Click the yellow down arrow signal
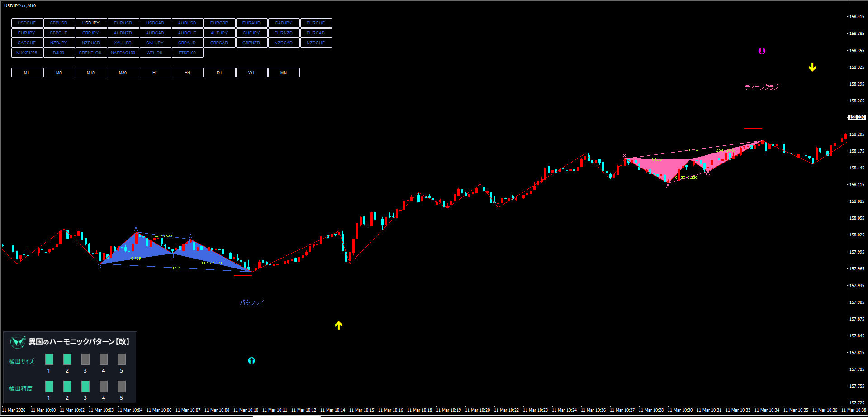Viewport: 868px width, 417px height. pyautogui.click(x=812, y=67)
